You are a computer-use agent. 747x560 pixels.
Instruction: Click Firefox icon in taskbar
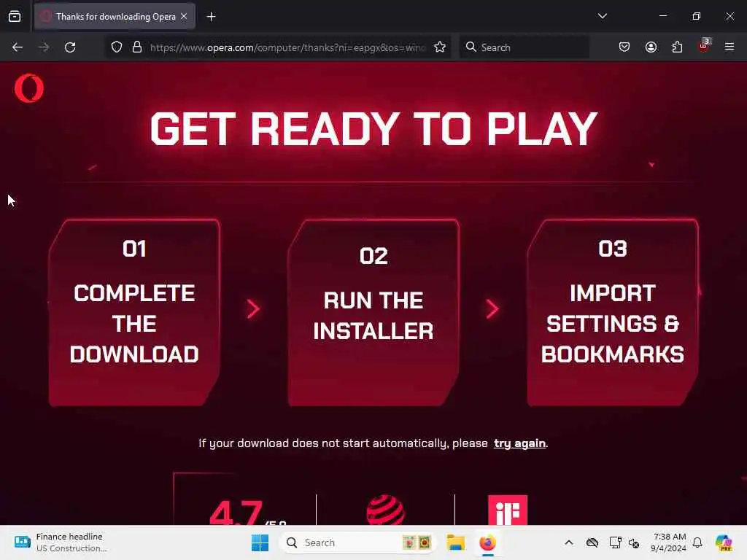coord(488,542)
